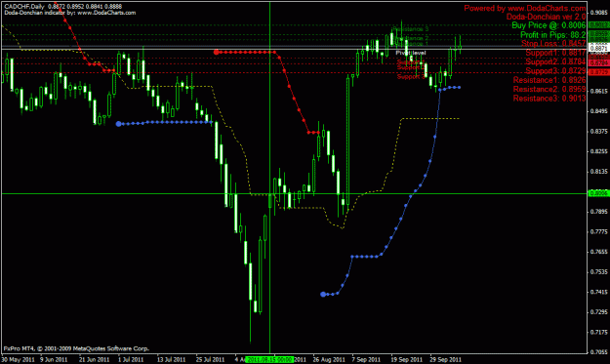Select the 25 Jul 2011 date label

point(210,360)
